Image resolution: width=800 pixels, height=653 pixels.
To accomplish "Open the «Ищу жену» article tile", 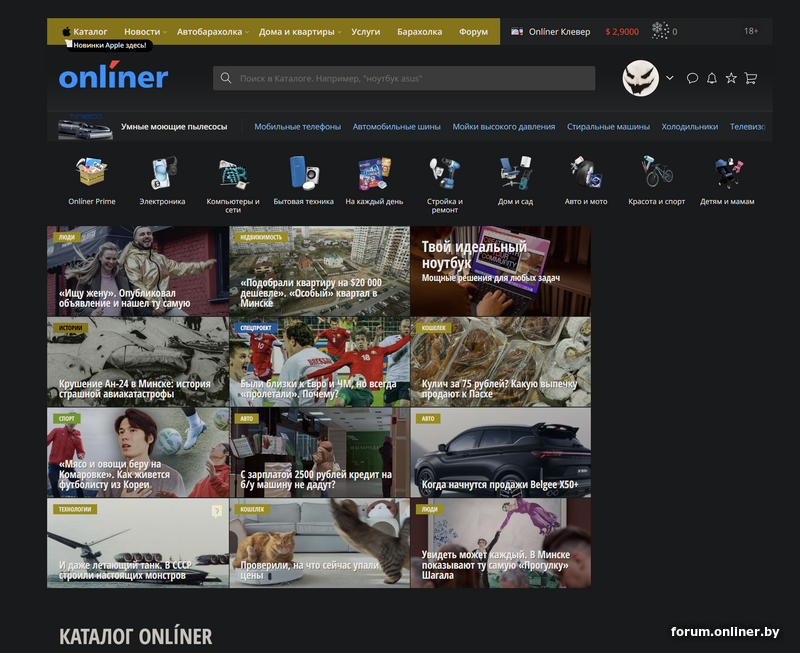I will [x=138, y=271].
